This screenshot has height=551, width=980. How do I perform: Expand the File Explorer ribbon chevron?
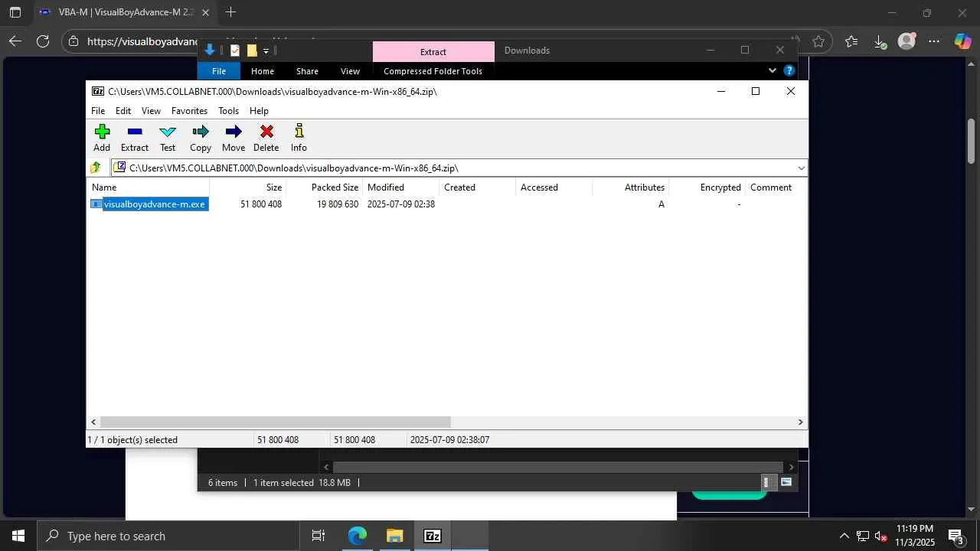[772, 70]
